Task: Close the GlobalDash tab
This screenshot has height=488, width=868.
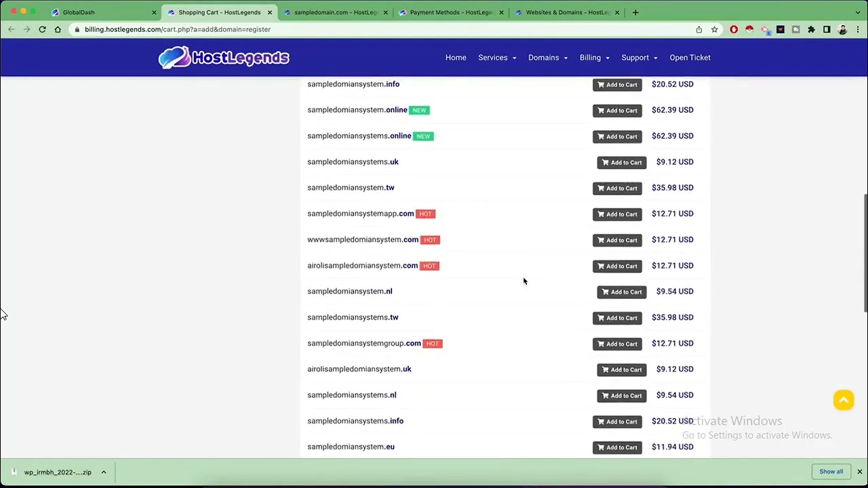Action: click(154, 12)
